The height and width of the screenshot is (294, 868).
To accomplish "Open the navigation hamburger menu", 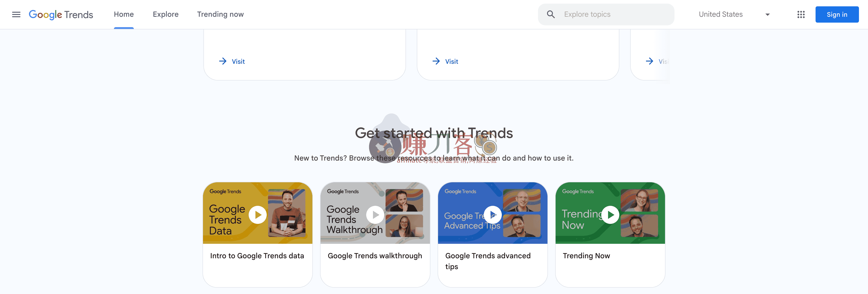I will (16, 14).
